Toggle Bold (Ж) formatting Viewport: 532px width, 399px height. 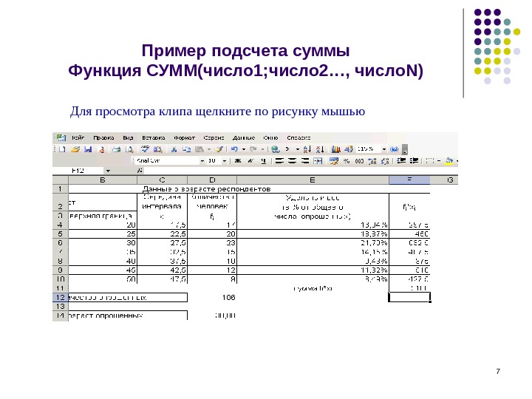[x=238, y=161]
